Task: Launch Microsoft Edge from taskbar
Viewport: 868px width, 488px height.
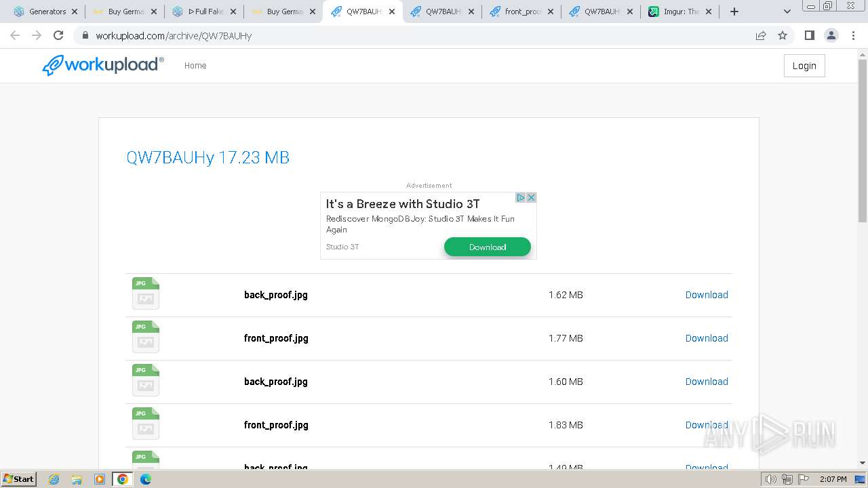Action: [x=146, y=479]
